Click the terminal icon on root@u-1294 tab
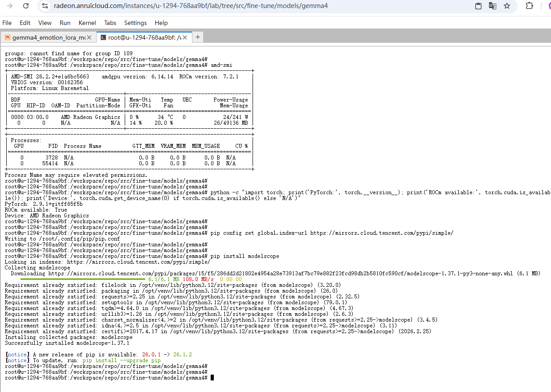Screen dimensions: 551x392 click(x=103, y=37)
